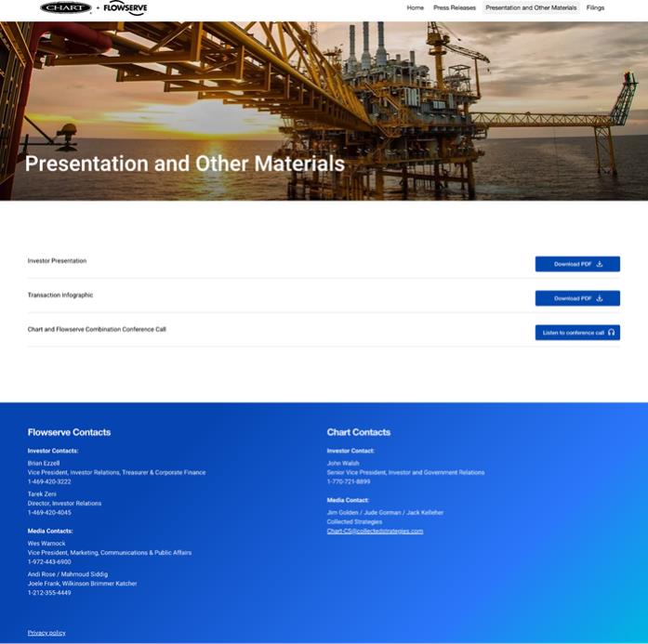This screenshot has height=644, width=648.
Task: Click Andi Rose / Mahmoud Siddig text
Action: (68, 574)
